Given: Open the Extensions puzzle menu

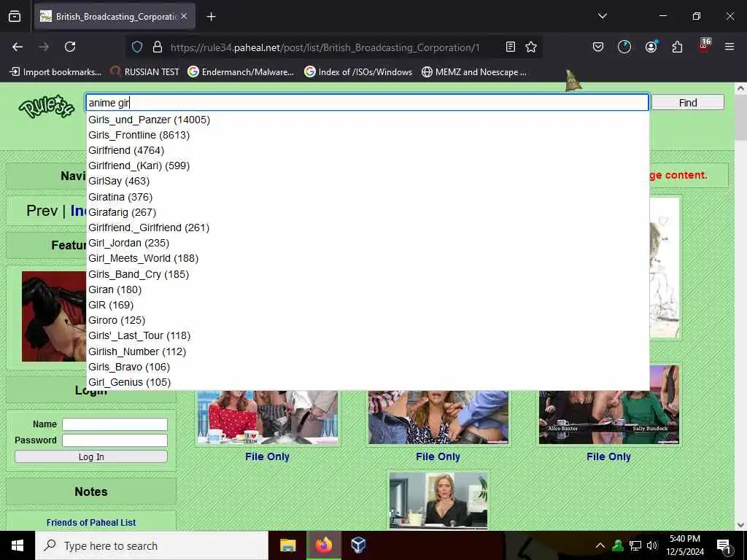Looking at the screenshot, I should (x=677, y=47).
